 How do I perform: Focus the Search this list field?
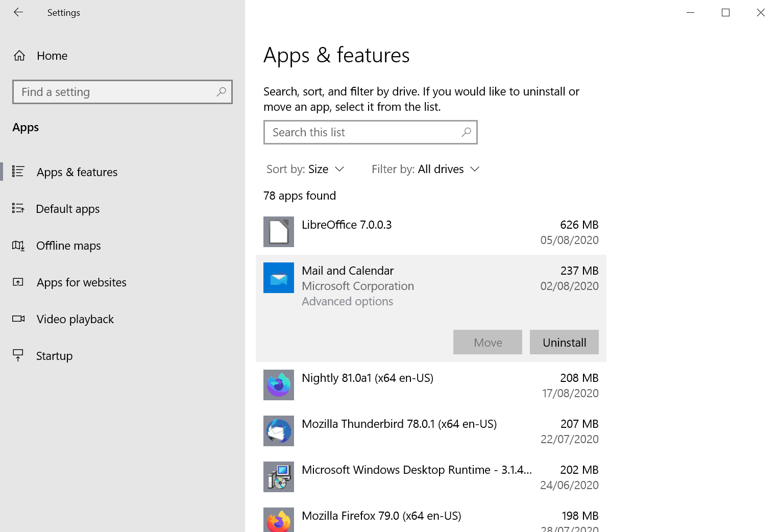371,132
